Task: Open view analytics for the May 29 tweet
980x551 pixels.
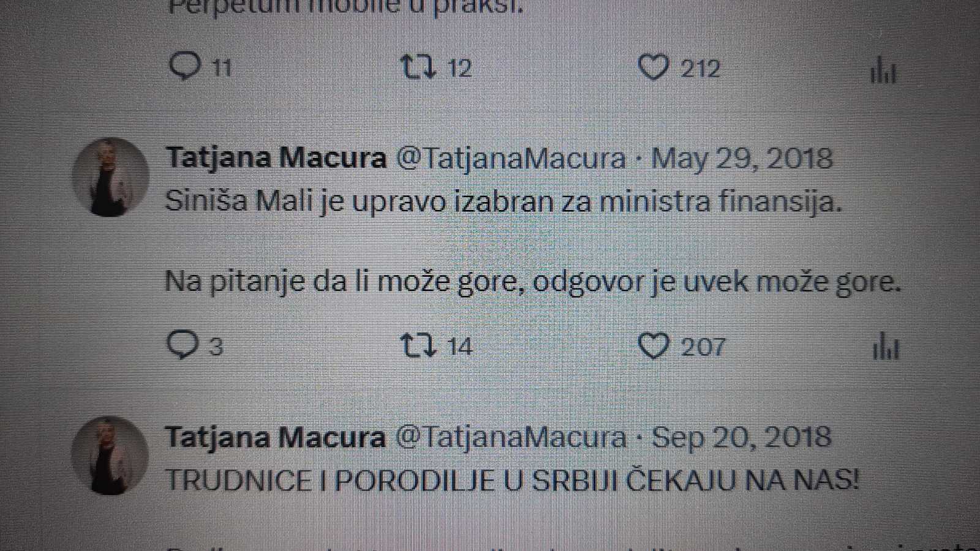Action: tap(888, 347)
